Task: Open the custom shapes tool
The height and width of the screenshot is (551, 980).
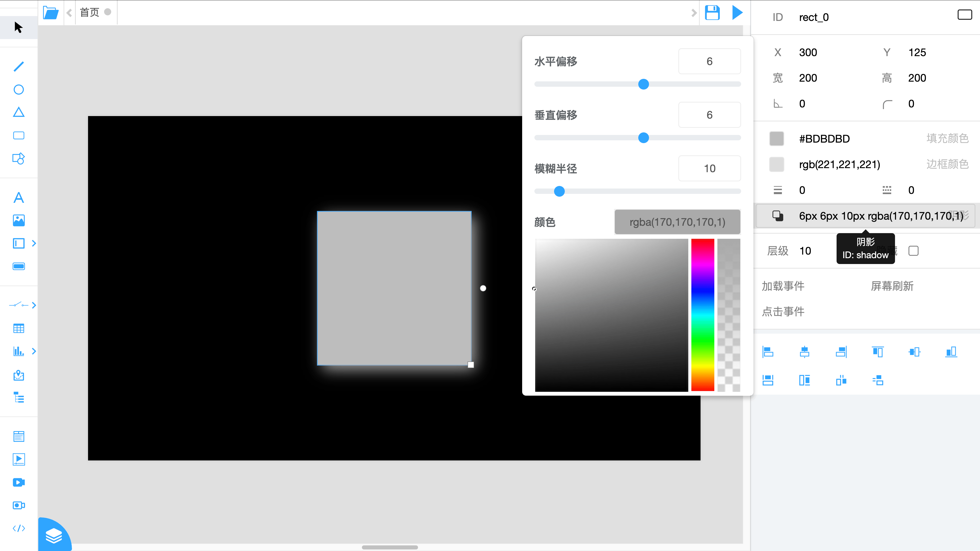Action: pos(19,159)
